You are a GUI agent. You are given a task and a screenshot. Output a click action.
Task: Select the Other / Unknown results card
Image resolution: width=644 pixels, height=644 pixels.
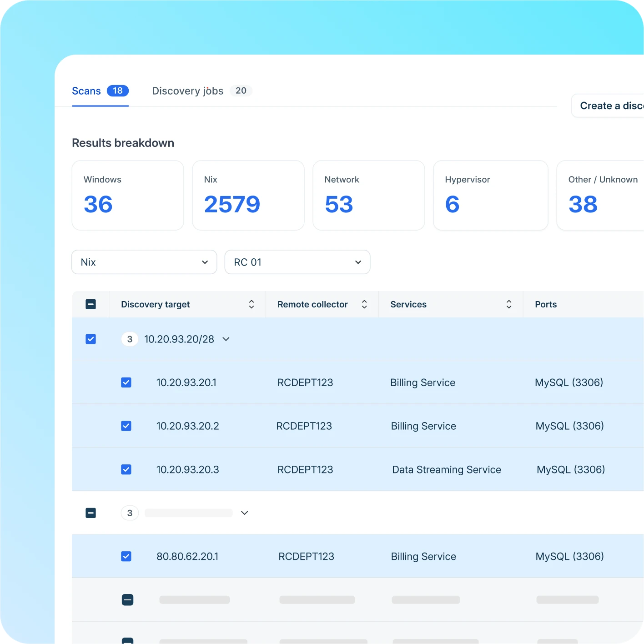point(600,195)
